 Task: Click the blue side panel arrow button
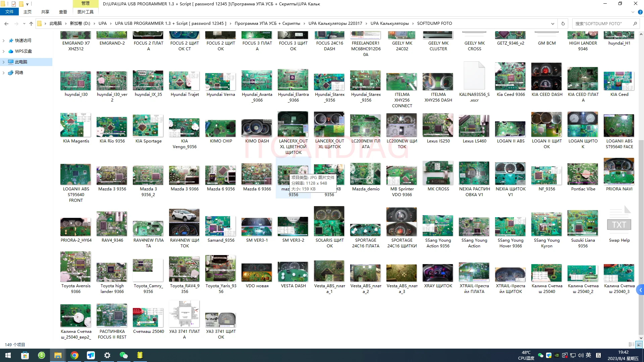click(x=640, y=290)
